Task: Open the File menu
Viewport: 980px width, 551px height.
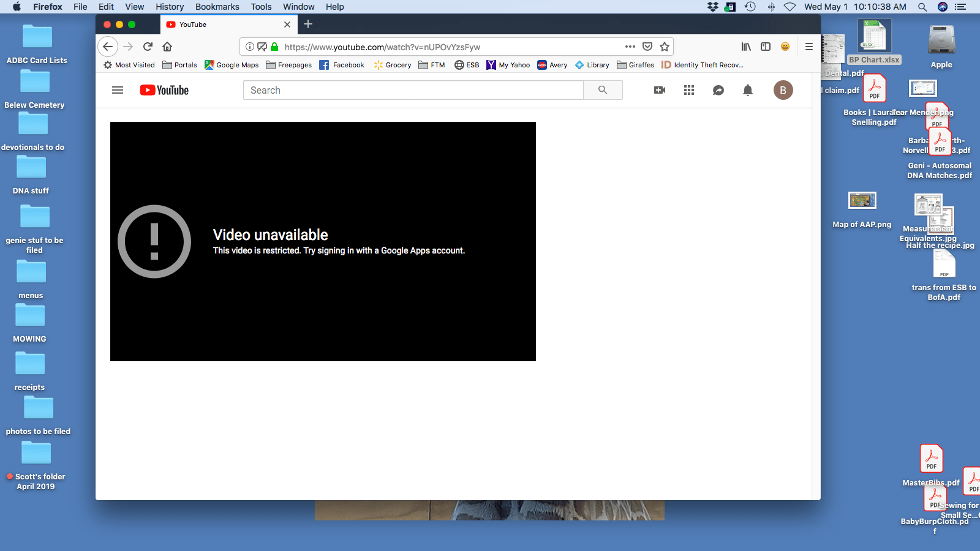Action: click(x=80, y=7)
